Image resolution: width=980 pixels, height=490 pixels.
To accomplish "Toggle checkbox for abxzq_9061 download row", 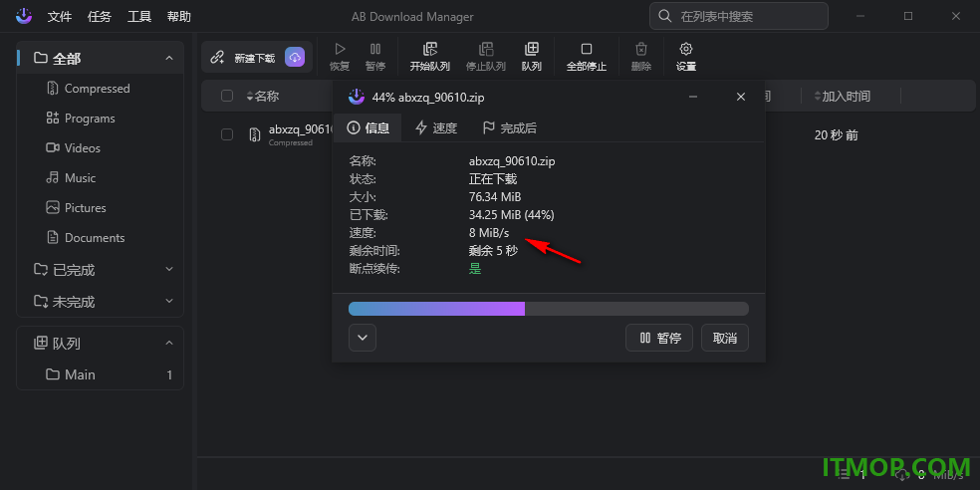I will pyautogui.click(x=227, y=134).
